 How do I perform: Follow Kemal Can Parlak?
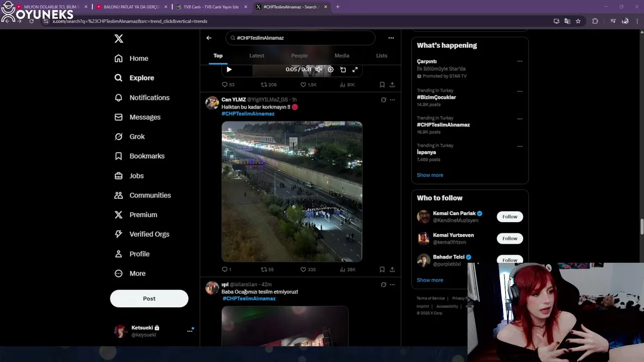point(510,217)
